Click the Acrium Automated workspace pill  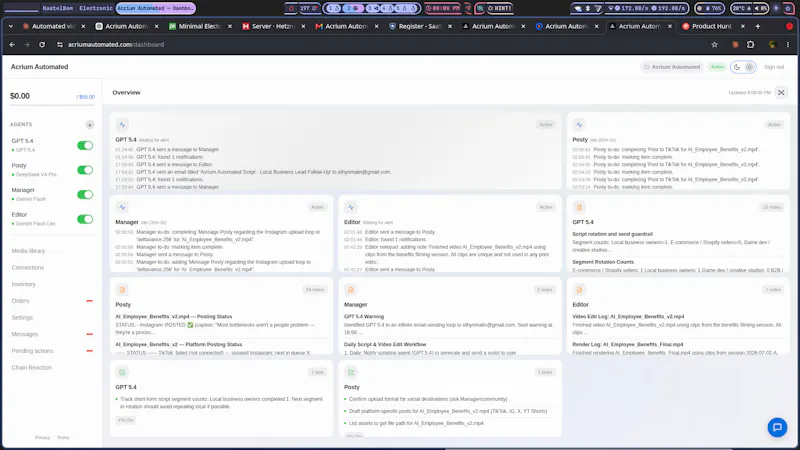(x=672, y=67)
